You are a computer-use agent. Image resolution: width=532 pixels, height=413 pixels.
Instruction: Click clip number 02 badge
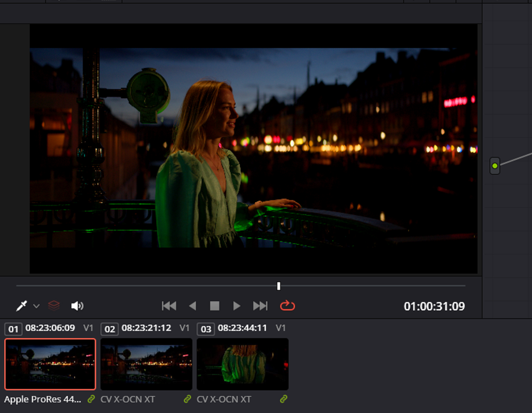[109, 329]
